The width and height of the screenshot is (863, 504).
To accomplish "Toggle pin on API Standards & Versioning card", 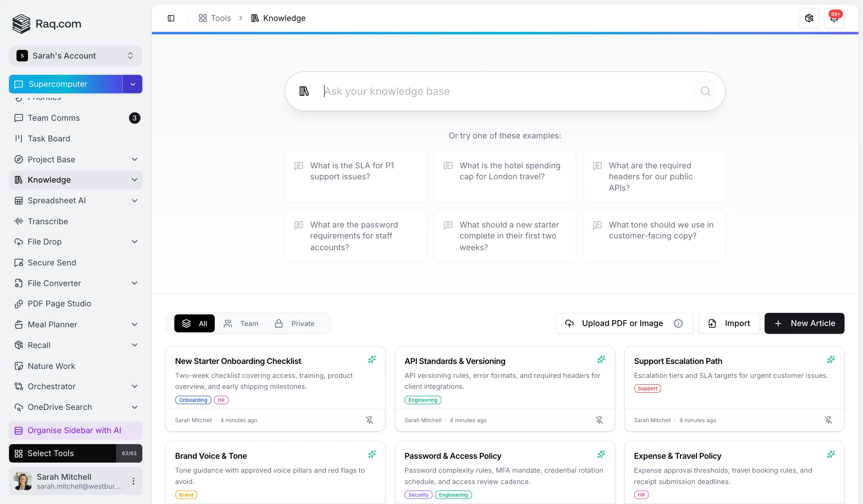I will 599,420.
